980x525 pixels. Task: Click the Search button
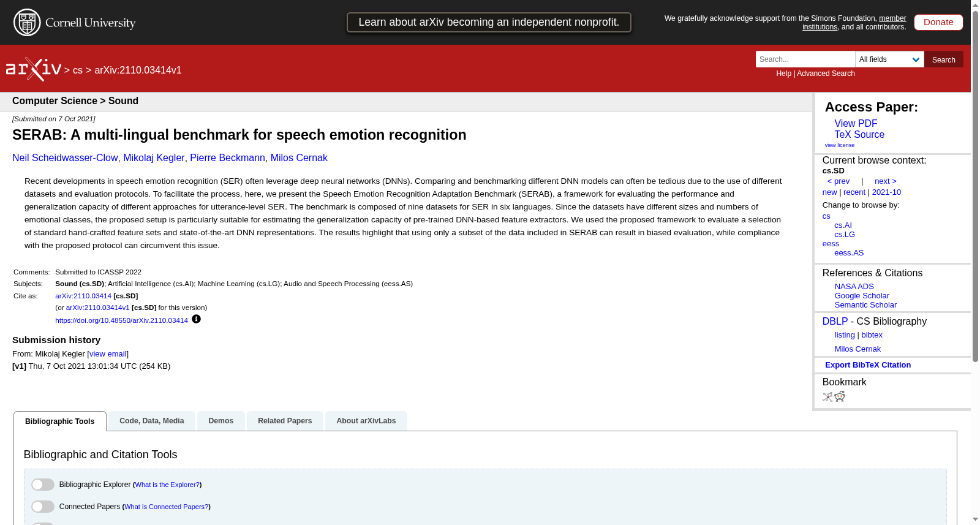tap(944, 59)
